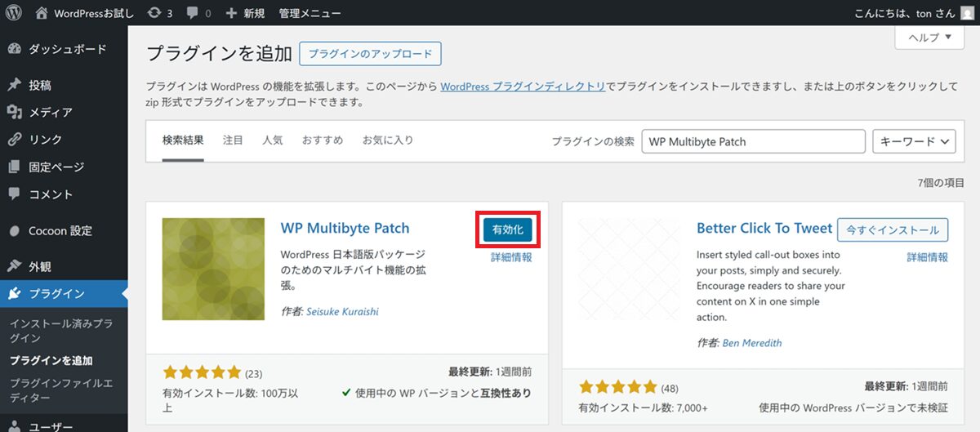Open the キーワード search type dropdown
Viewport: 980px width, 432px height.
pyautogui.click(x=914, y=141)
